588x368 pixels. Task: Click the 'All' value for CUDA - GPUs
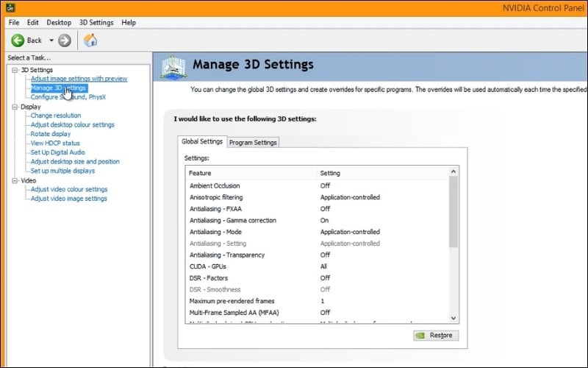coord(323,266)
